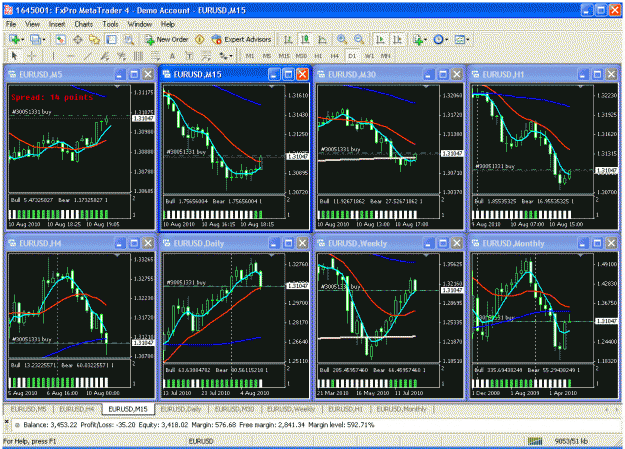Viewport: 625px width, 449px height.
Task: Click the New Order button
Action: (167, 39)
